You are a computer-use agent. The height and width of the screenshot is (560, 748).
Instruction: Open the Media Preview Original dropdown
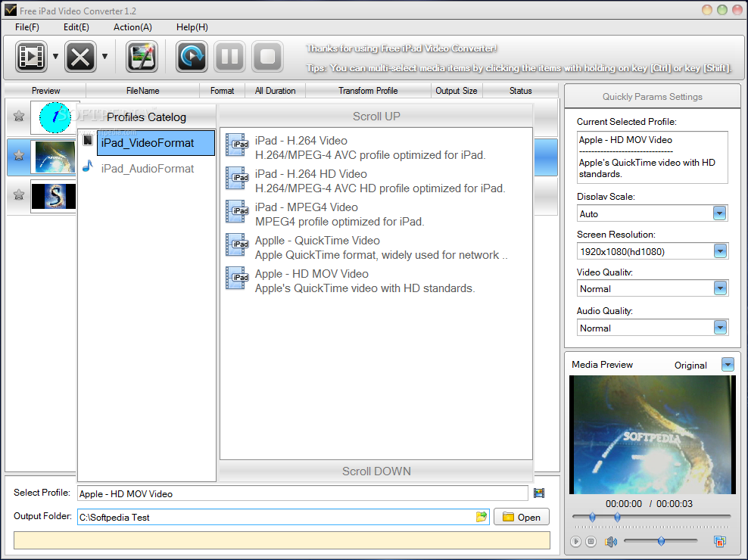coord(728,365)
